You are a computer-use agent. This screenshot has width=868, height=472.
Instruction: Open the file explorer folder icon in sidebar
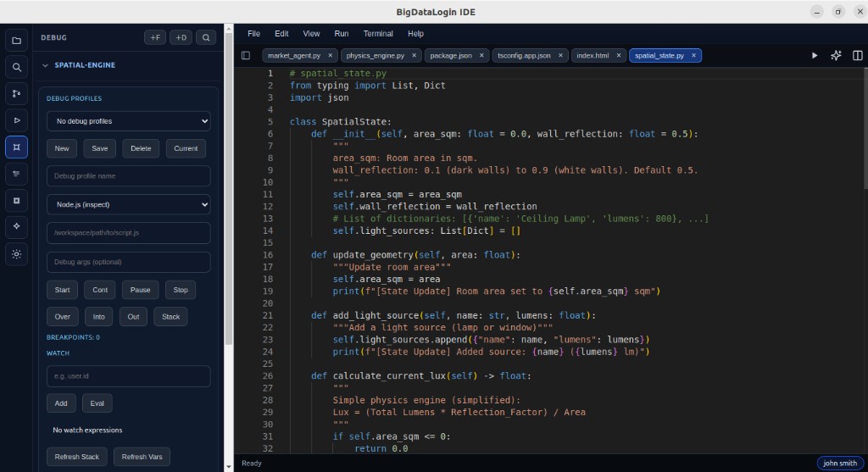[17, 41]
